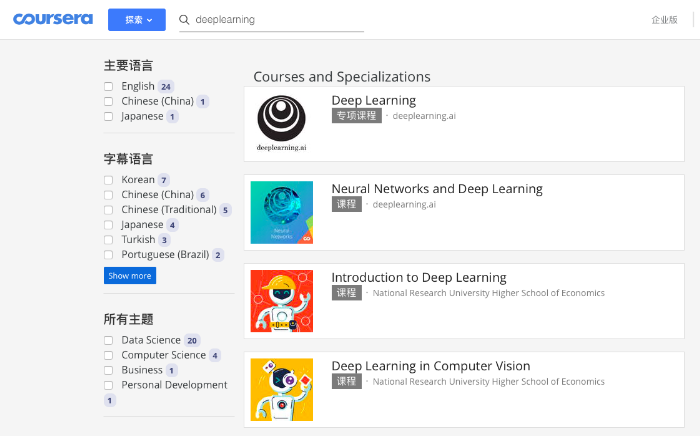Tick the Turkish subtitle checkbox
The width and height of the screenshot is (700, 436).
pyautogui.click(x=108, y=240)
